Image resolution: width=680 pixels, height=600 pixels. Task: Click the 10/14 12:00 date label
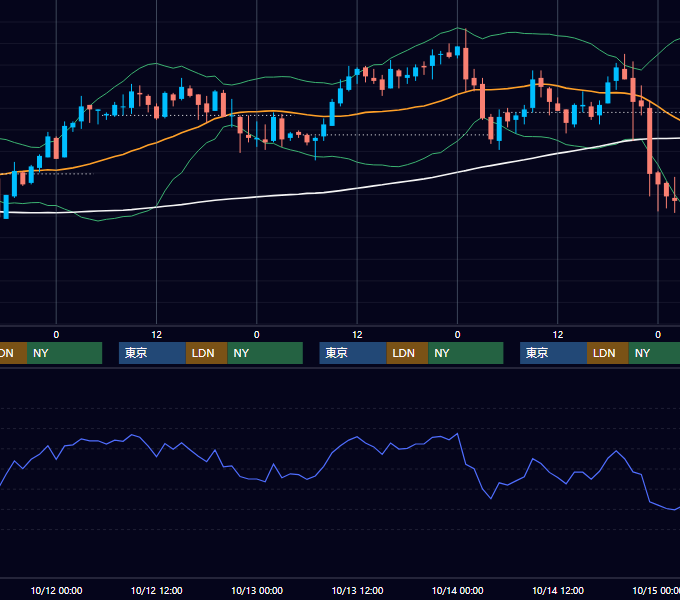[x=558, y=590]
